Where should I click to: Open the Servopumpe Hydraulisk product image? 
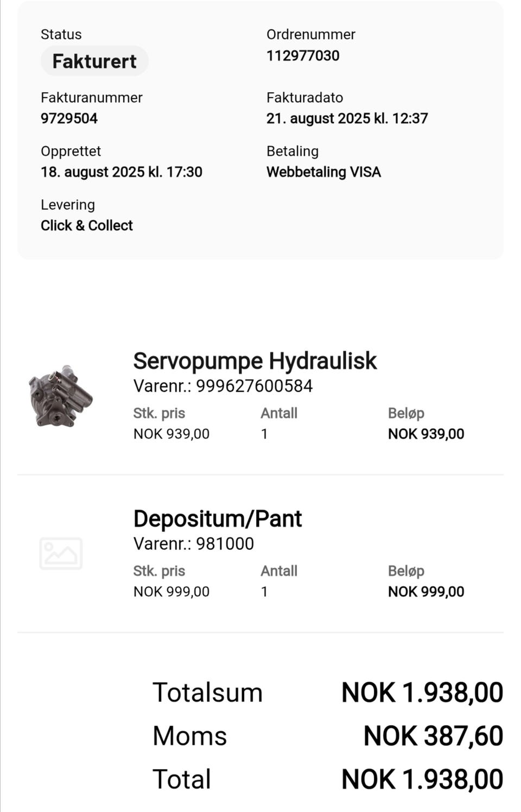61,396
